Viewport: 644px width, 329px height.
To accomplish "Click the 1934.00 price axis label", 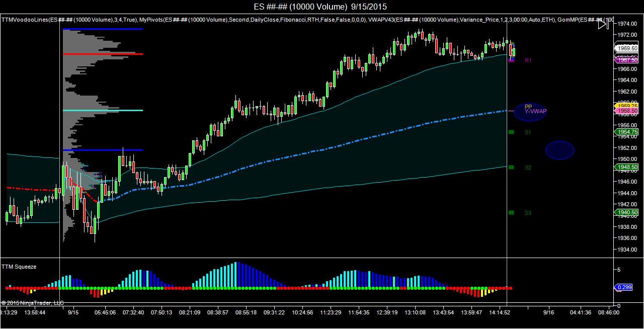I will click(x=628, y=250).
